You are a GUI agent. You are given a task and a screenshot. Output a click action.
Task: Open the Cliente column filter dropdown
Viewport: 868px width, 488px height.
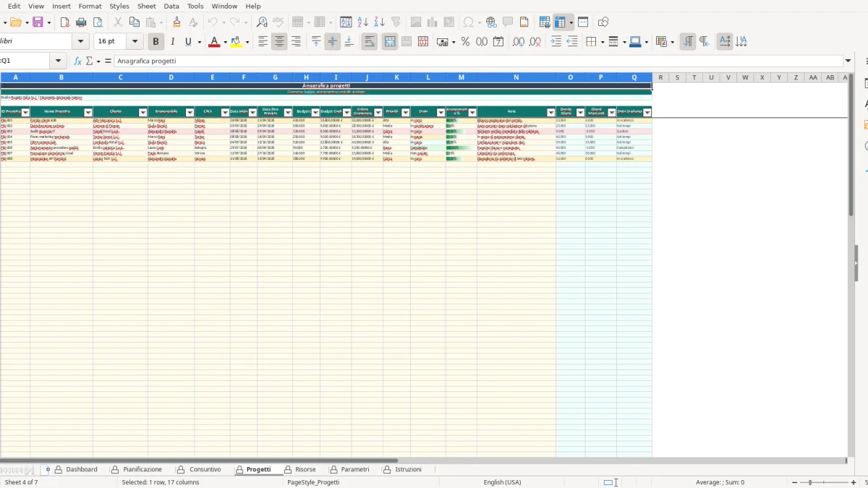[x=142, y=112]
